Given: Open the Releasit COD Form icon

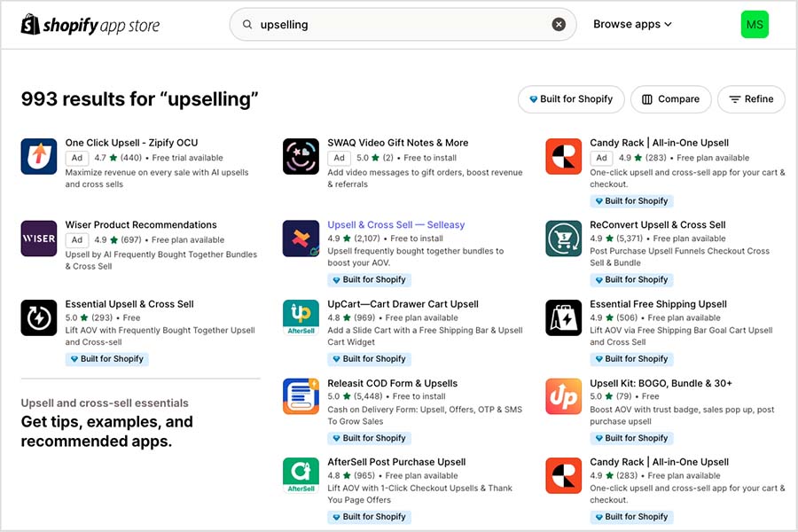Looking at the screenshot, I should (x=301, y=396).
